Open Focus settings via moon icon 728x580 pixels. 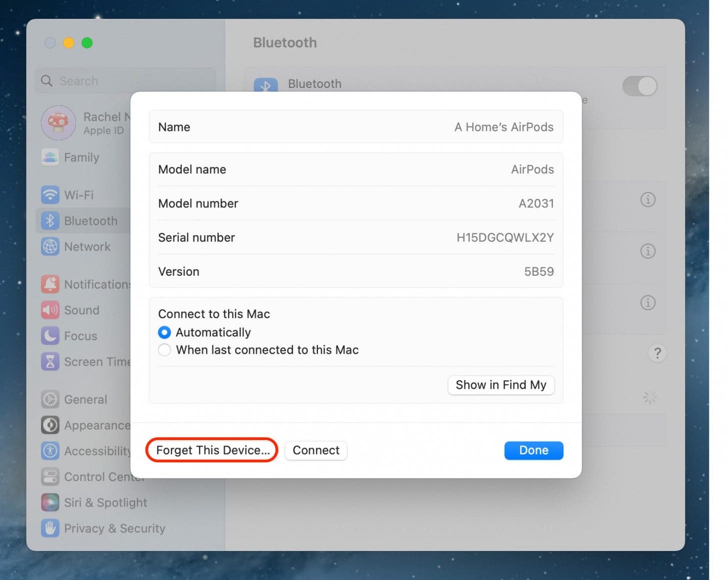(x=50, y=336)
